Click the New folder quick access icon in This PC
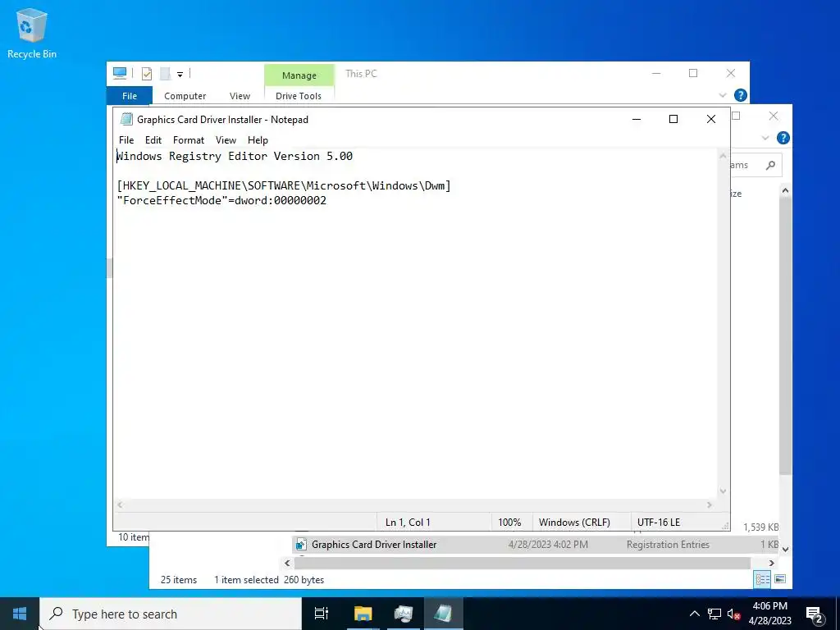840x630 pixels. (x=165, y=73)
